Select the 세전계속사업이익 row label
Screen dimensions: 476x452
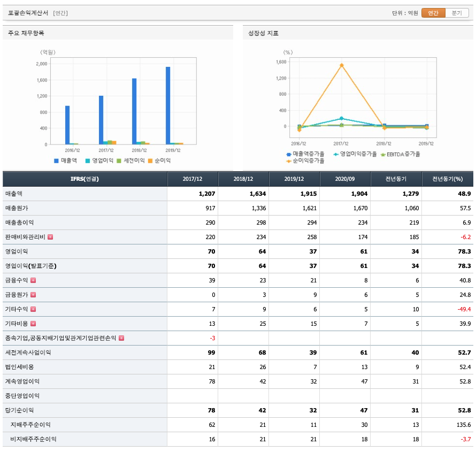(x=28, y=353)
